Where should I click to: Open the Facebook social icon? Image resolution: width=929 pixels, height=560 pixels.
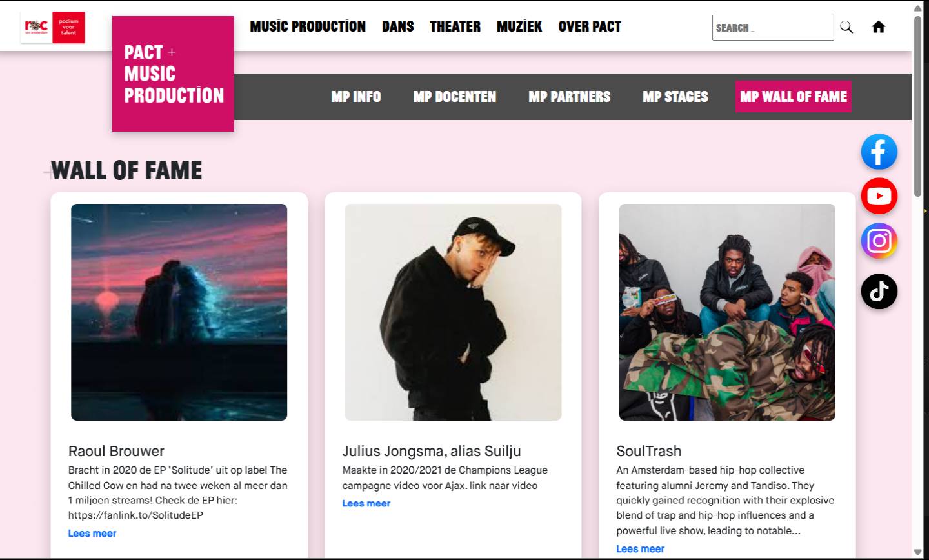pyautogui.click(x=879, y=152)
